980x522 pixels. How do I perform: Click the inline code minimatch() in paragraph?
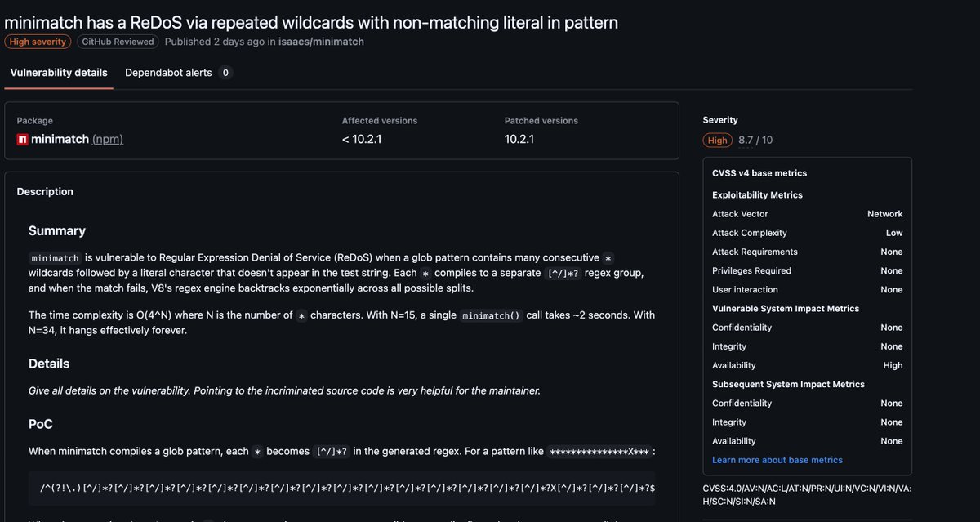click(491, 315)
